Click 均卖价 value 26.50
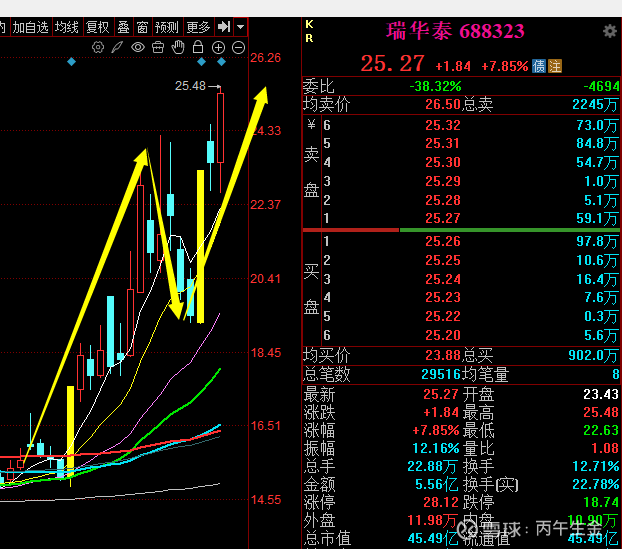This screenshot has height=549, width=622. point(443,105)
